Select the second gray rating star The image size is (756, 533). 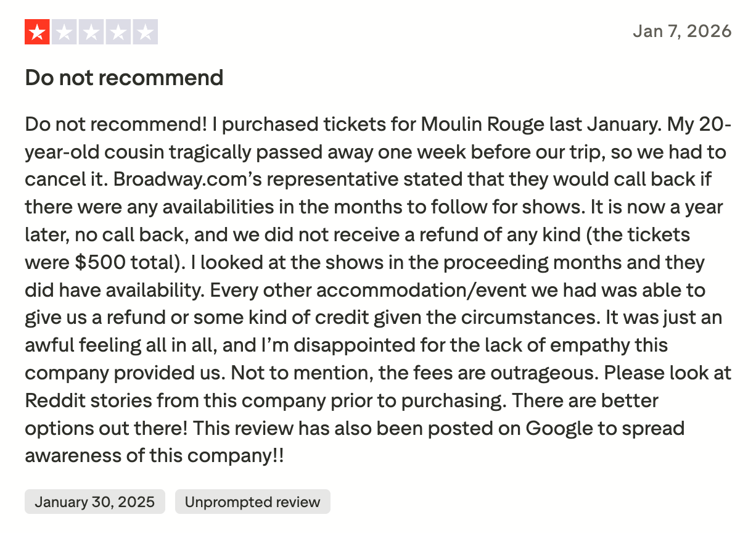64,32
